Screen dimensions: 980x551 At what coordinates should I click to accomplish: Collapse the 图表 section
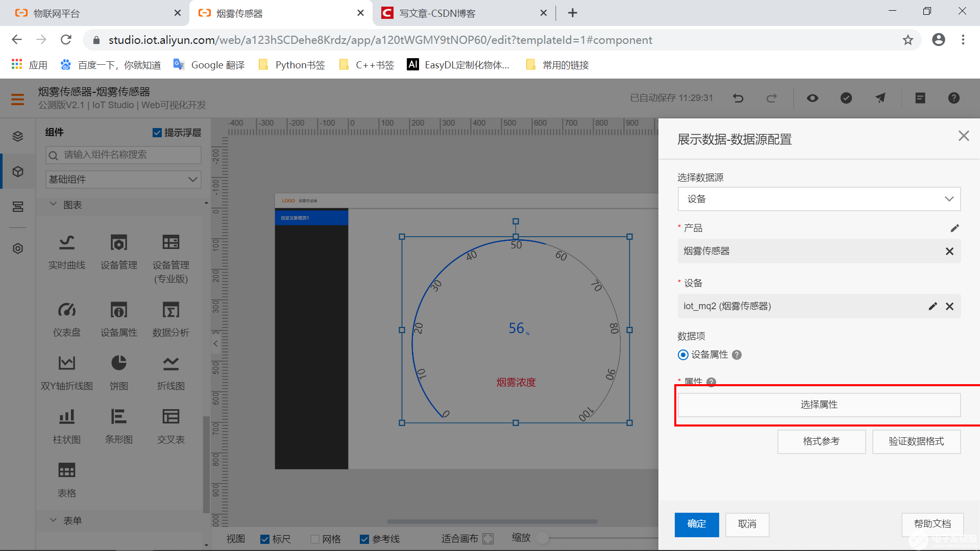click(x=54, y=204)
